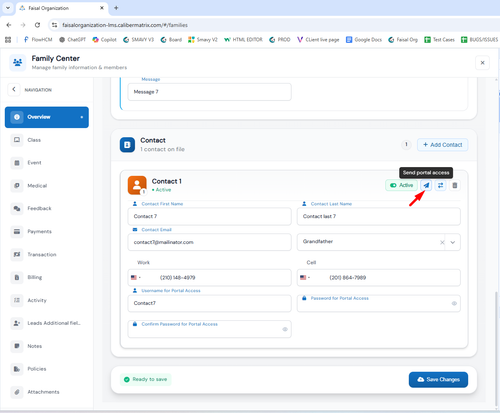
Task: Click the browser address bar URL
Action: coord(125,25)
